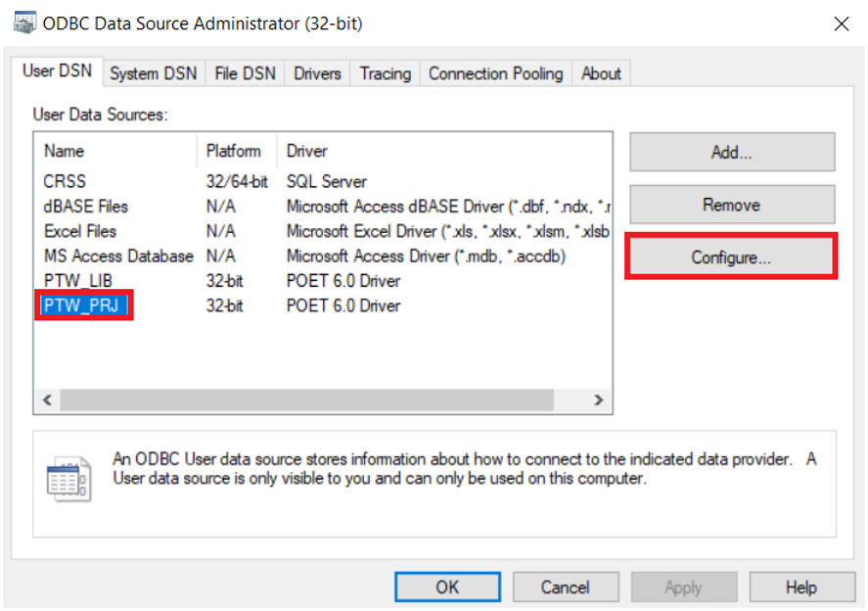The width and height of the screenshot is (868, 611).
Task: Click the Cancel button
Action: (565, 587)
